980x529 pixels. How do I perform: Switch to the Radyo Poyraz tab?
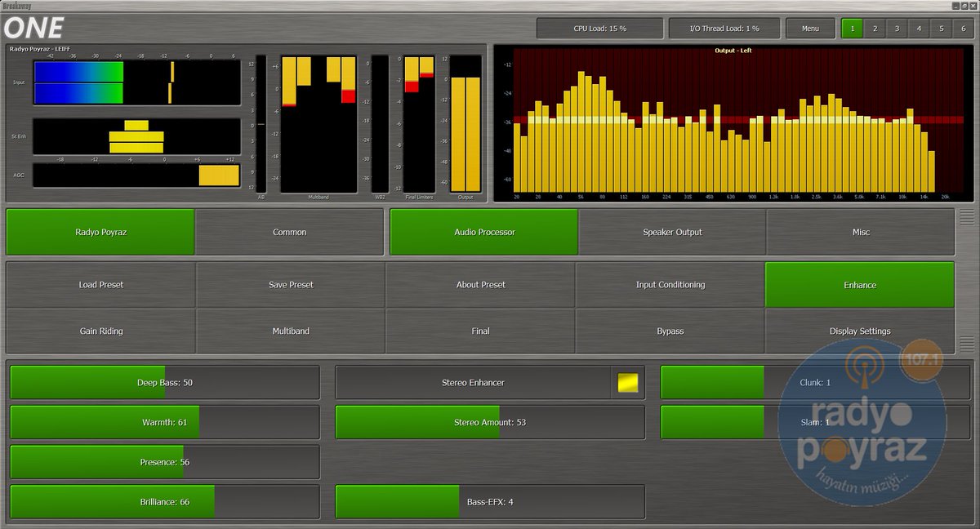100,232
